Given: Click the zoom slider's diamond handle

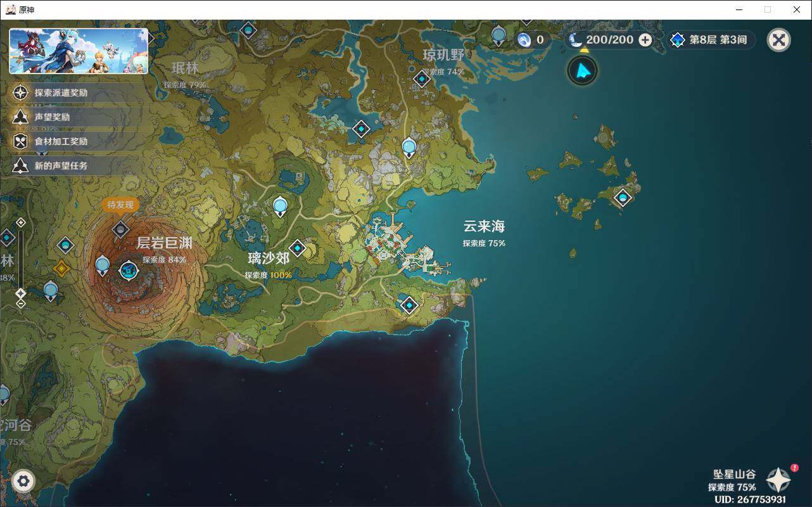Looking at the screenshot, I should [21, 293].
